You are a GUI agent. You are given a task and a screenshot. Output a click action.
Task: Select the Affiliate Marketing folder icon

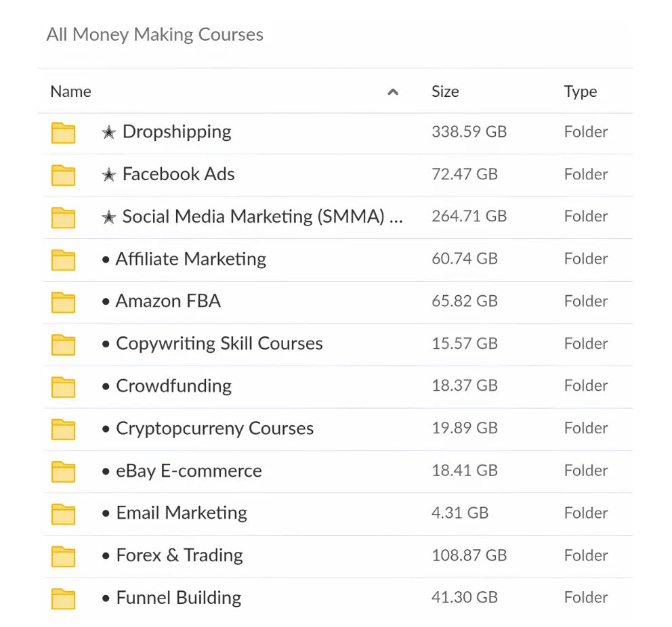click(x=63, y=259)
